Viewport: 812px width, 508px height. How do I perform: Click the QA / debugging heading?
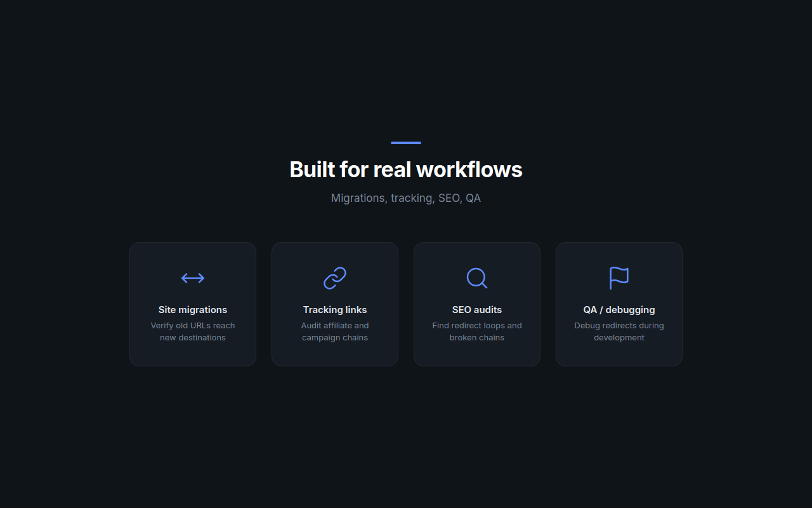(x=619, y=309)
